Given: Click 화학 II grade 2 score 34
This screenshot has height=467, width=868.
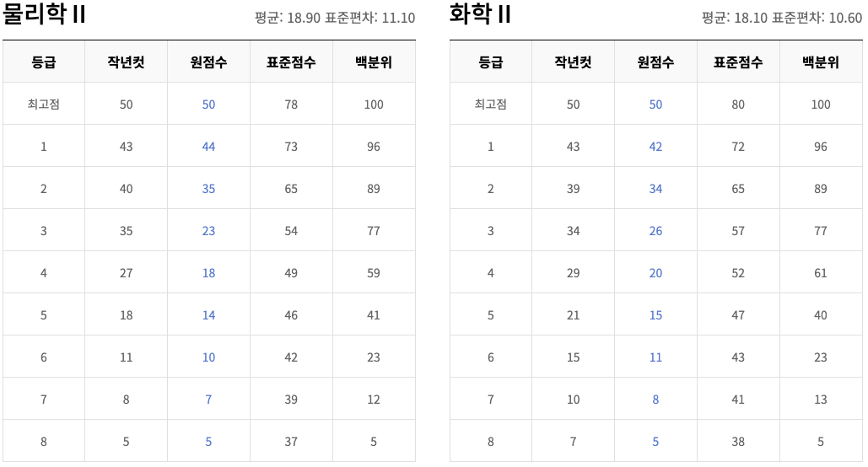Looking at the screenshot, I should tap(655, 189).
